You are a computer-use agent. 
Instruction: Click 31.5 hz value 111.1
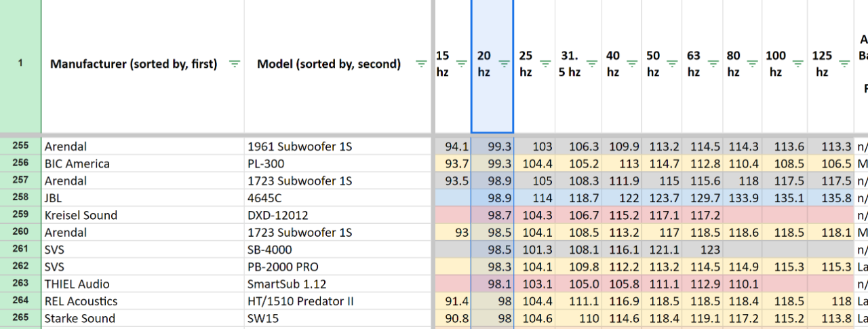tap(578, 301)
